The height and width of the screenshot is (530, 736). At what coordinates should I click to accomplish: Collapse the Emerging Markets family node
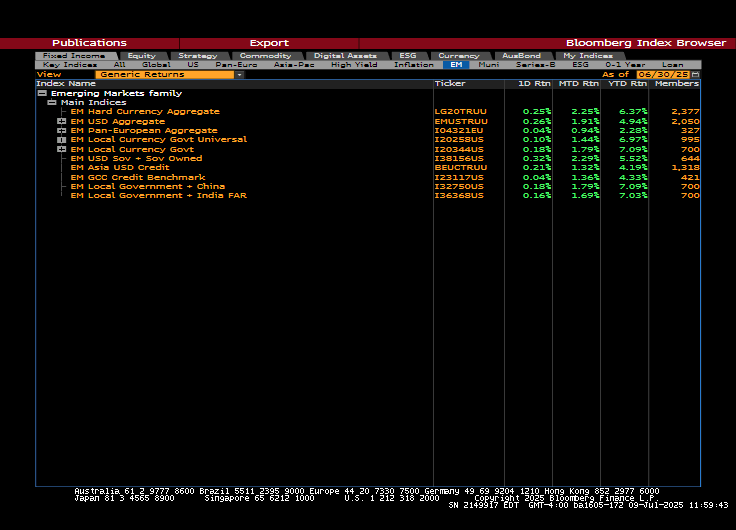click(42, 93)
